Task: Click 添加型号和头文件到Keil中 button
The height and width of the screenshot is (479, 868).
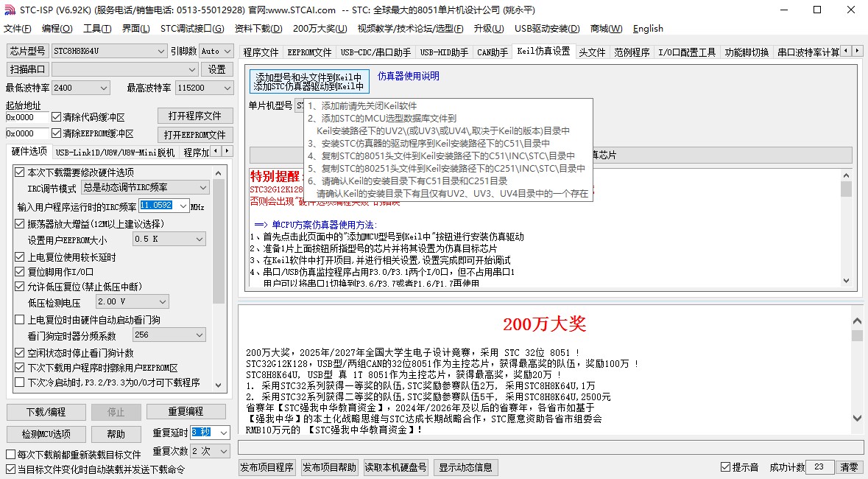Action: click(x=309, y=82)
